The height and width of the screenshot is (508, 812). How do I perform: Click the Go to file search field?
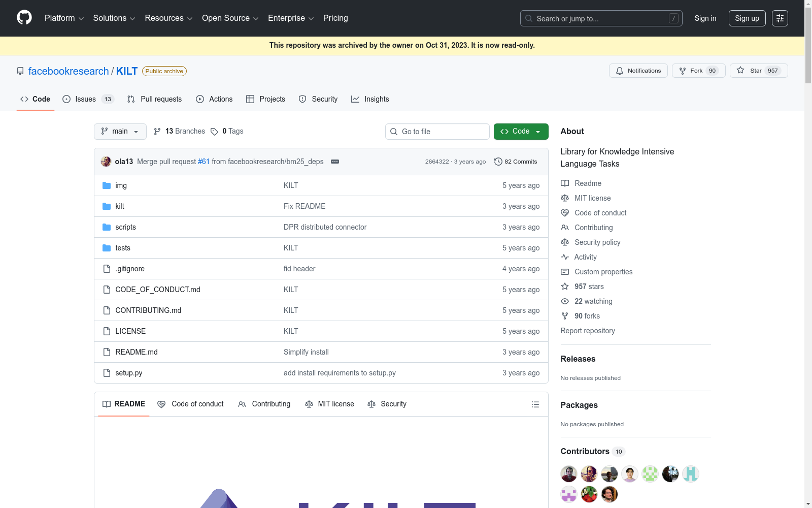click(x=437, y=132)
